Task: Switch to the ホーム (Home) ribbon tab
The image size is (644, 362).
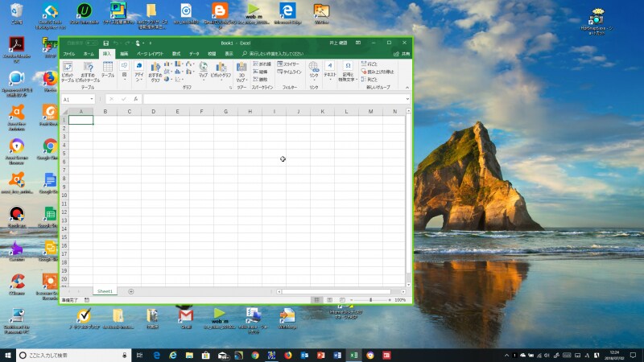Action: (89, 53)
